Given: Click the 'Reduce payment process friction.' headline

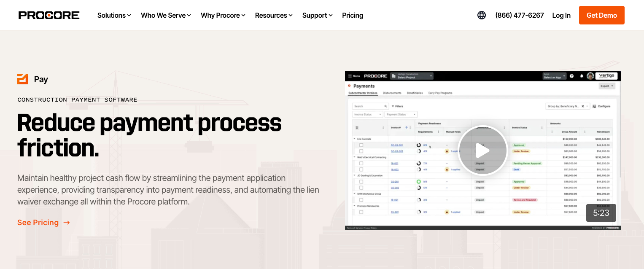Looking at the screenshot, I should click(x=149, y=135).
